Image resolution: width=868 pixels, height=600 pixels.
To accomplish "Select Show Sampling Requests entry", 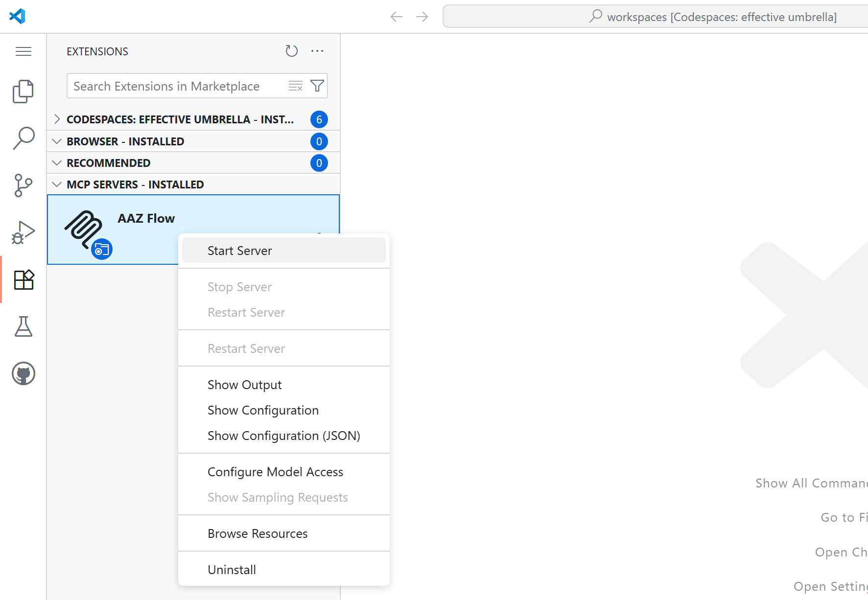I will point(284,497).
